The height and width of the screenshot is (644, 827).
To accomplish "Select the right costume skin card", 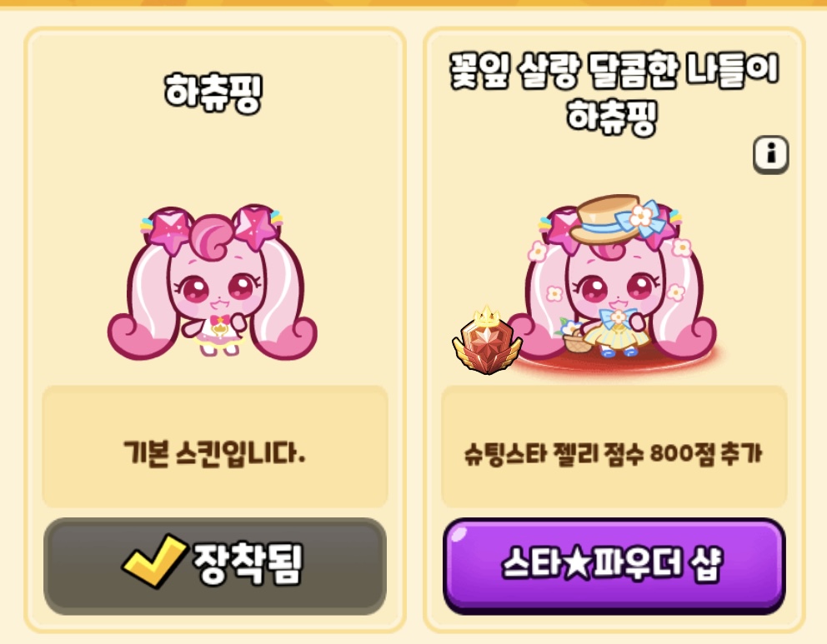I will (x=614, y=330).
